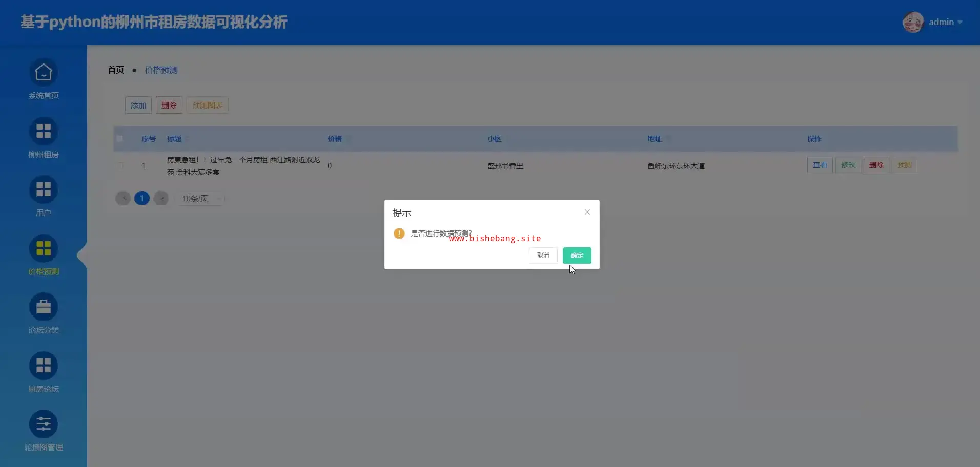Sort by the 小区 column header
This screenshot has height=467, width=980.
pyautogui.click(x=495, y=139)
